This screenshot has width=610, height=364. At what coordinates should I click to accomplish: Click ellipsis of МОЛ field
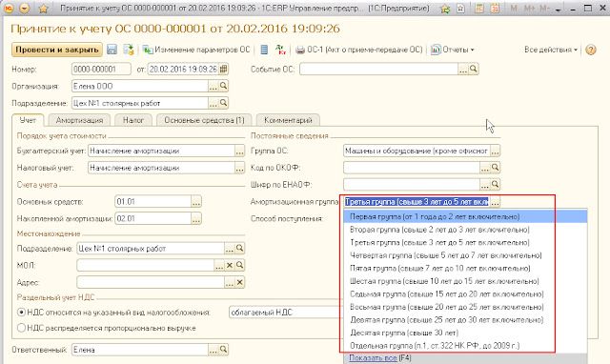(219, 265)
